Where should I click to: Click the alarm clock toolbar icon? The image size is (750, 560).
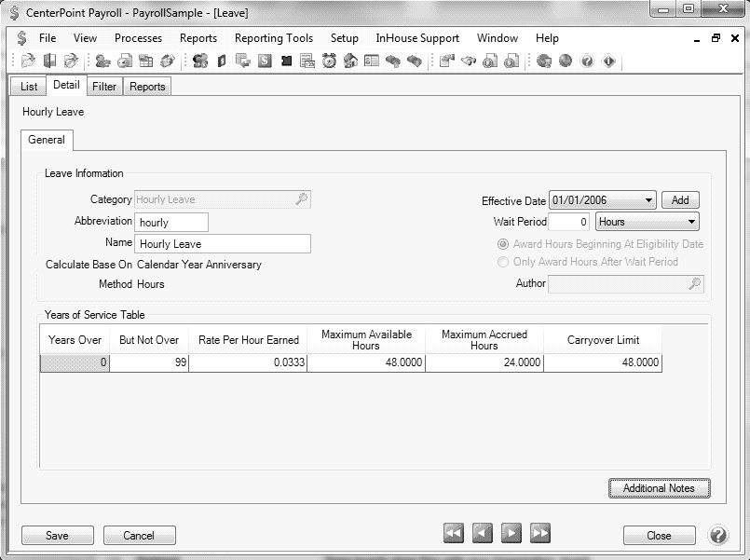(329, 61)
